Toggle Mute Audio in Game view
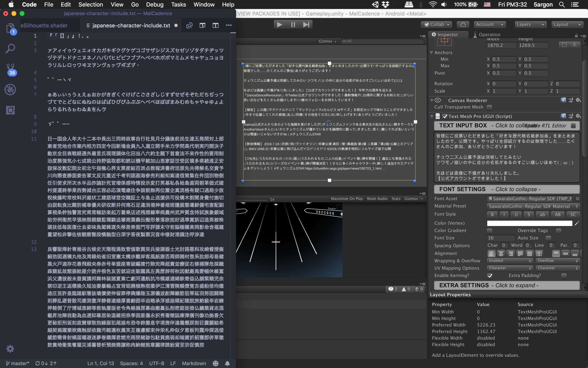Viewport: 588px width, 368px height. pos(377,199)
